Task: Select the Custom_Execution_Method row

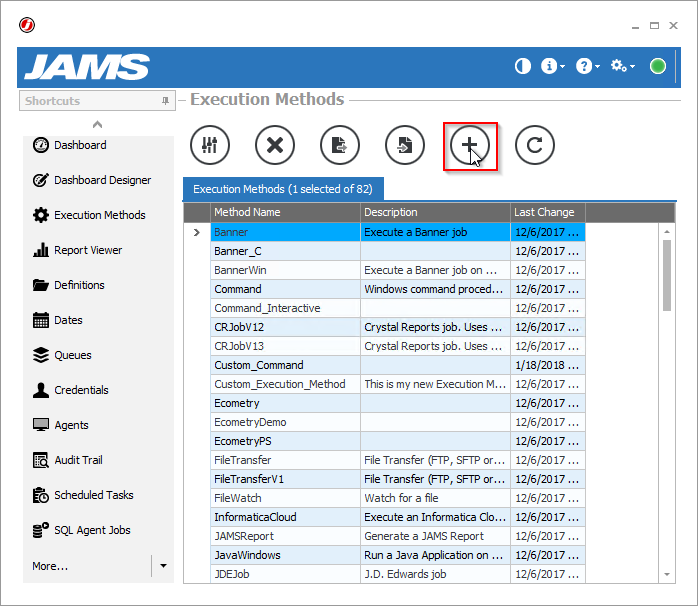Action: click(398, 384)
